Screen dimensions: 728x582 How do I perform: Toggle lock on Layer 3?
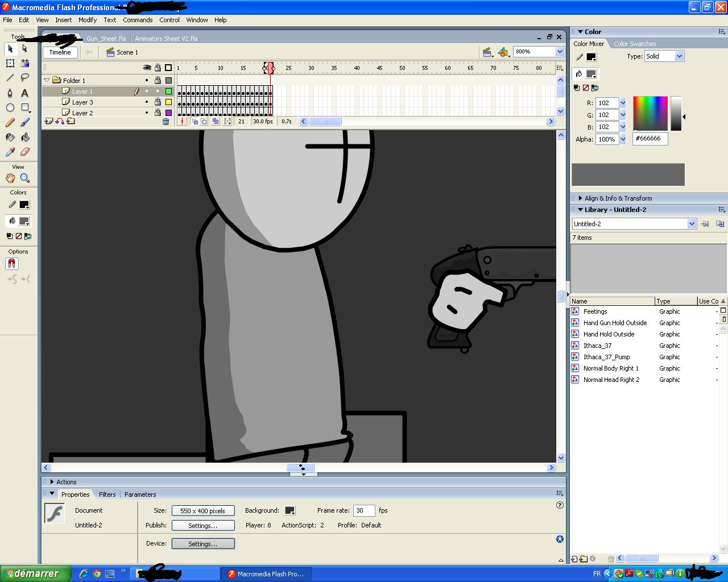pyautogui.click(x=158, y=102)
